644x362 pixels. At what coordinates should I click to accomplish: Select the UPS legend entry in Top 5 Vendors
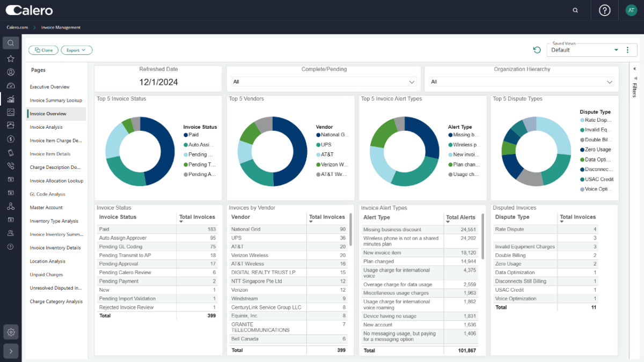point(324,145)
